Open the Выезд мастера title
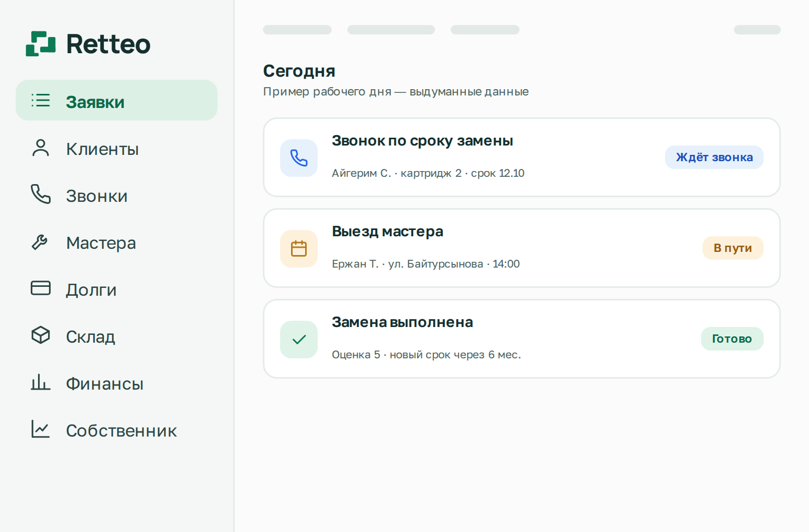 tap(388, 232)
